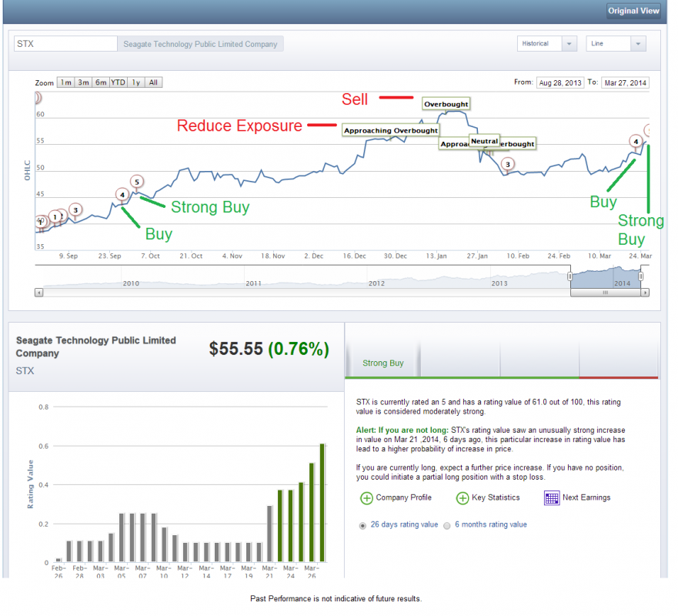Image resolution: width=678 pixels, height=616 pixels.
Task: Open the Historical dropdown
Action: click(546, 44)
